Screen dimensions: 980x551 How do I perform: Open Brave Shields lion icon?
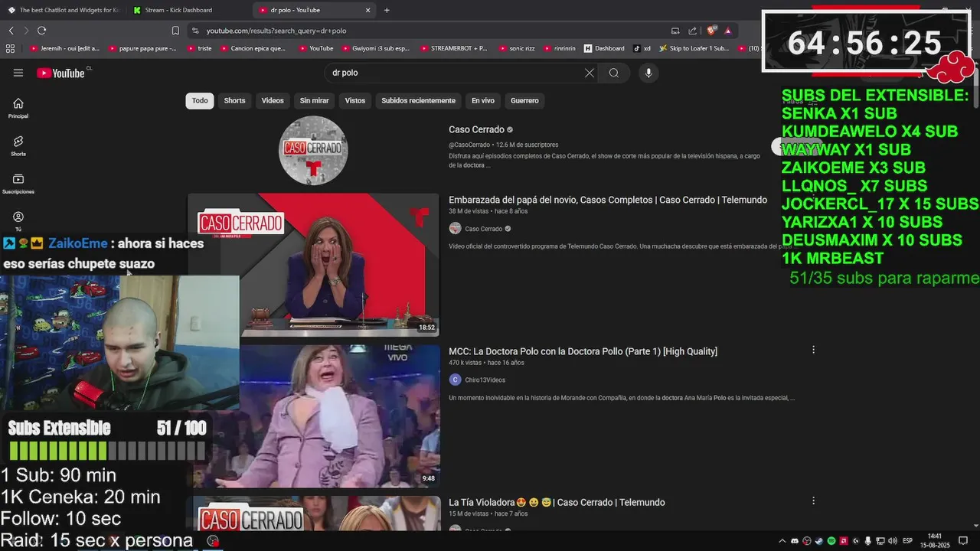711,31
